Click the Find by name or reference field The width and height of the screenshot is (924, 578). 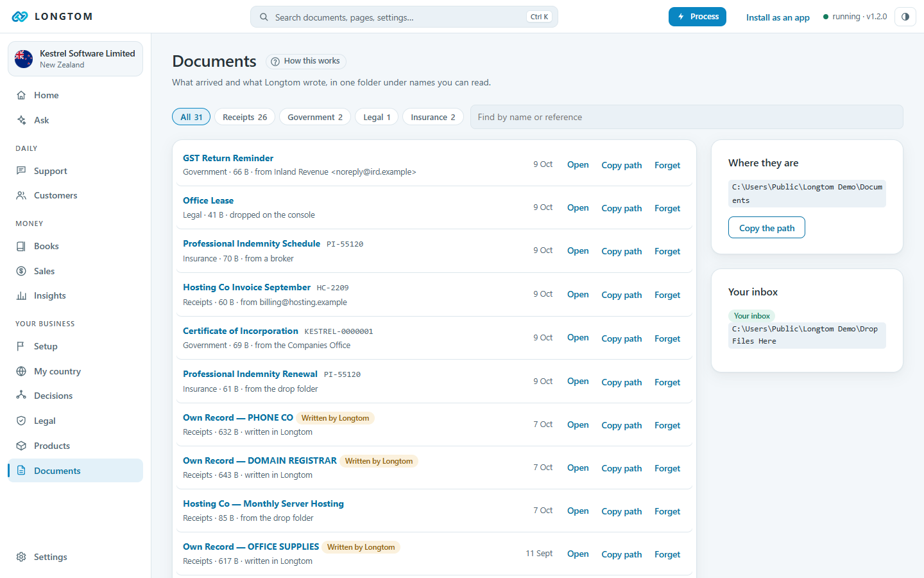[x=687, y=117]
